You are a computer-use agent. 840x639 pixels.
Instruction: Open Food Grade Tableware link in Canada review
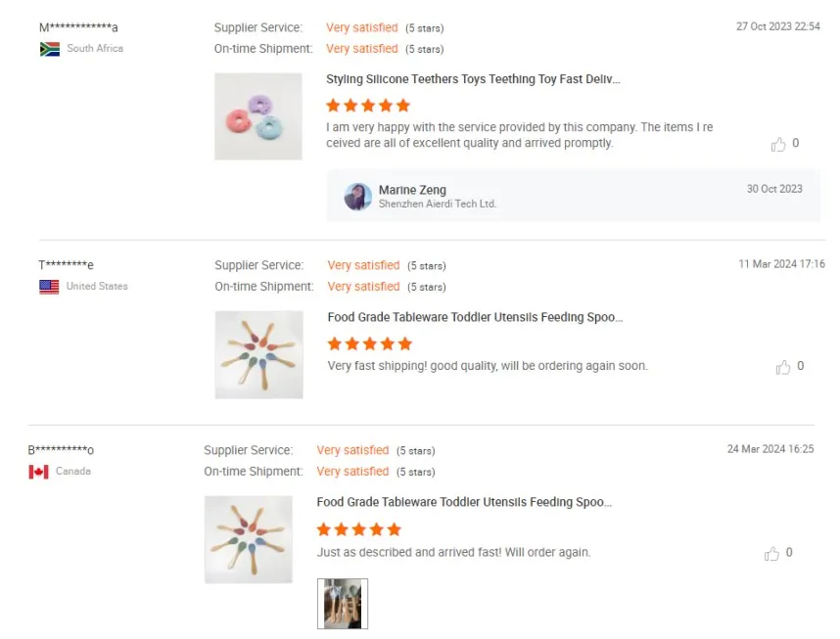(x=464, y=502)
